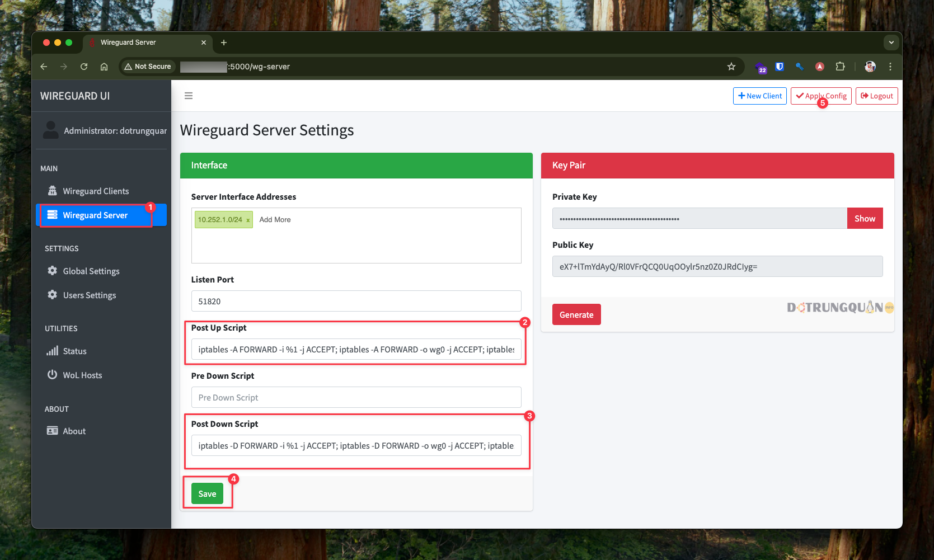The height and width of the screenshot is (560, 934).
Task: Save the interface settings
Action: pyautogui.click(x=207, y=493)
